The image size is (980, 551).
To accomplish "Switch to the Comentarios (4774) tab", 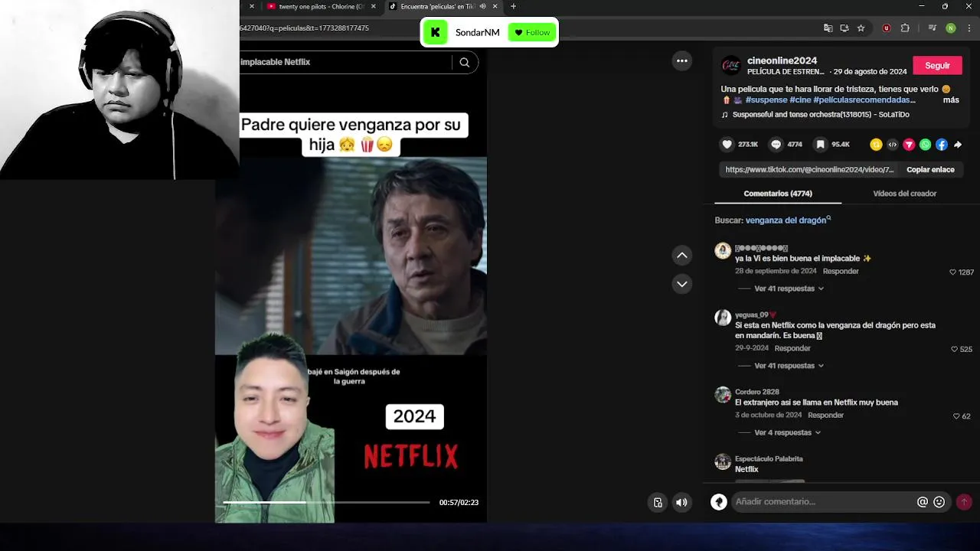I will [x=778, y=194].
